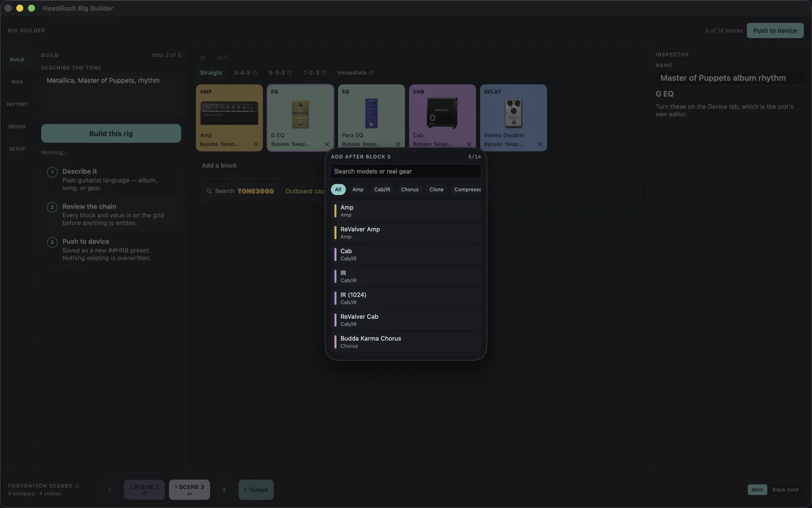Toggle Bypass on the G EQ block
812x508 pixels.
(x=280, y=144)
